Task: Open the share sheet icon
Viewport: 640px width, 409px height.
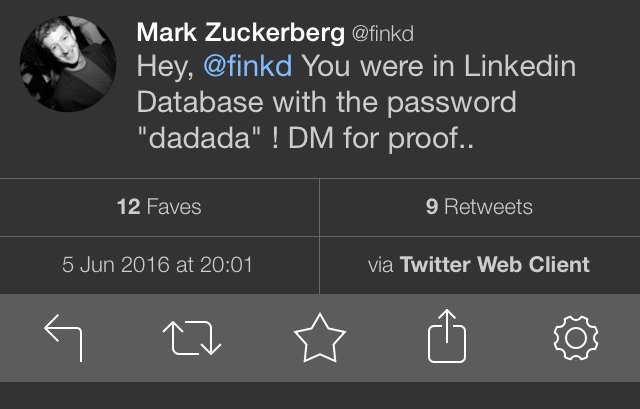Action: [x=447, y=337]
